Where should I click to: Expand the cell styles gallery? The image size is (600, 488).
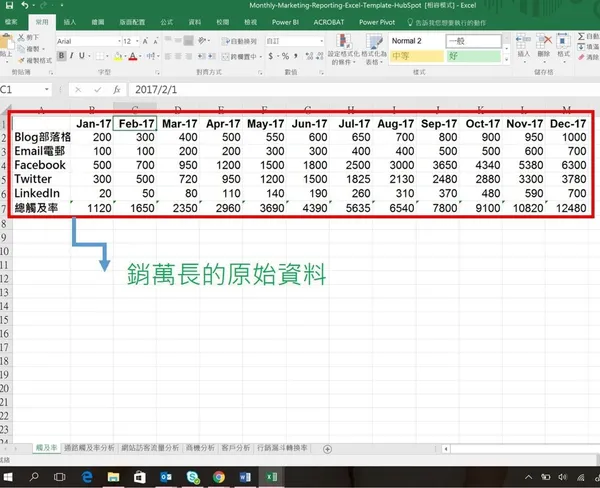point(507,59)
